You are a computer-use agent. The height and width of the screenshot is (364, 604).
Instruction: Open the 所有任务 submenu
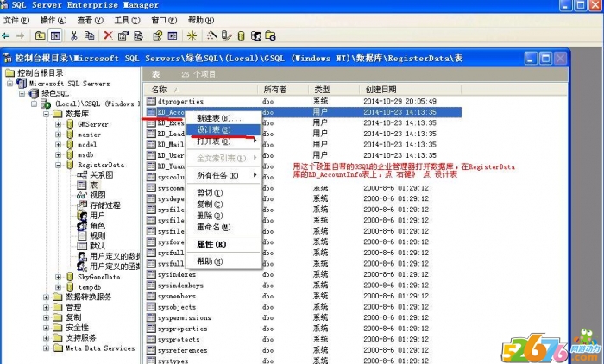(223, 175)
